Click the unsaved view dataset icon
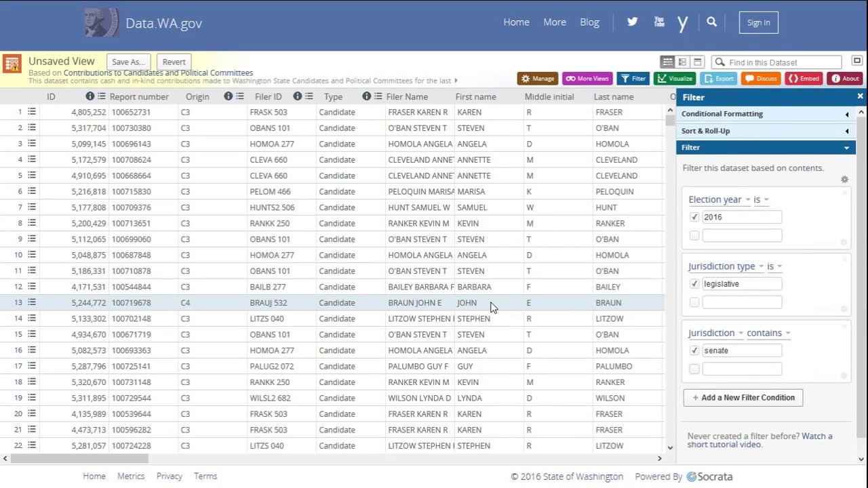This screenshot has height=488, width=868. coord(12,64)
